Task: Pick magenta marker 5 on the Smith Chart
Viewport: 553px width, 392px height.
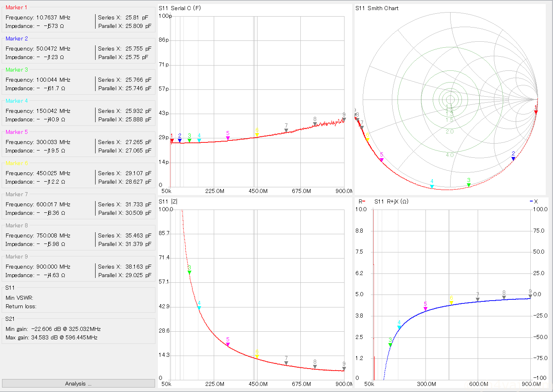Action: point(382,160)
